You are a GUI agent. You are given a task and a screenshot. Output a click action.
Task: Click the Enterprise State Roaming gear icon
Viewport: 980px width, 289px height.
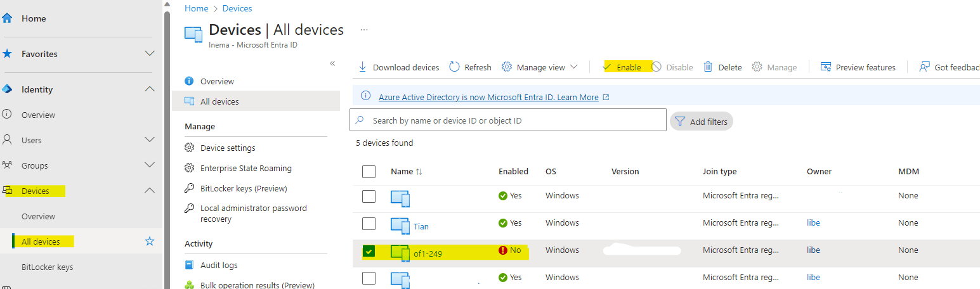189,168
